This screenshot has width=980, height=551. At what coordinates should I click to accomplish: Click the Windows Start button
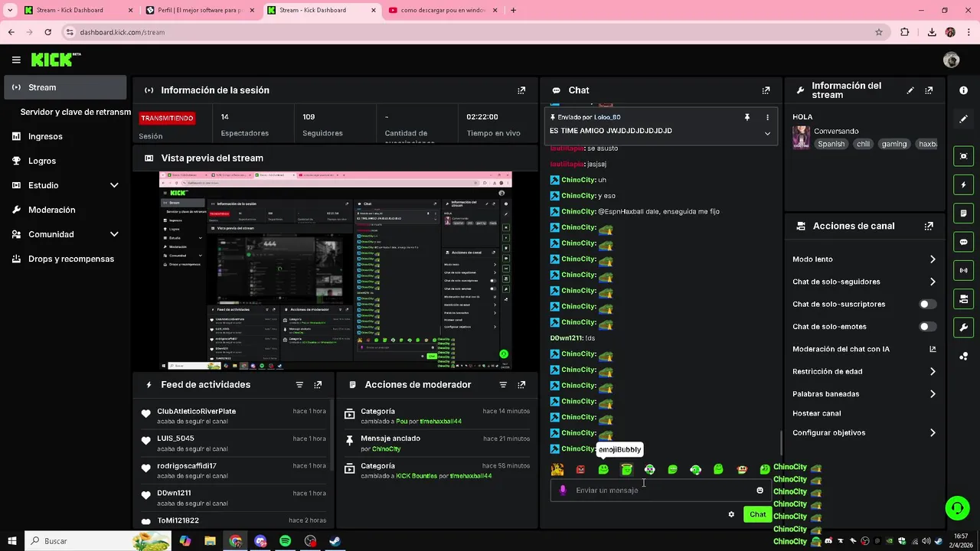click(11, 541)
